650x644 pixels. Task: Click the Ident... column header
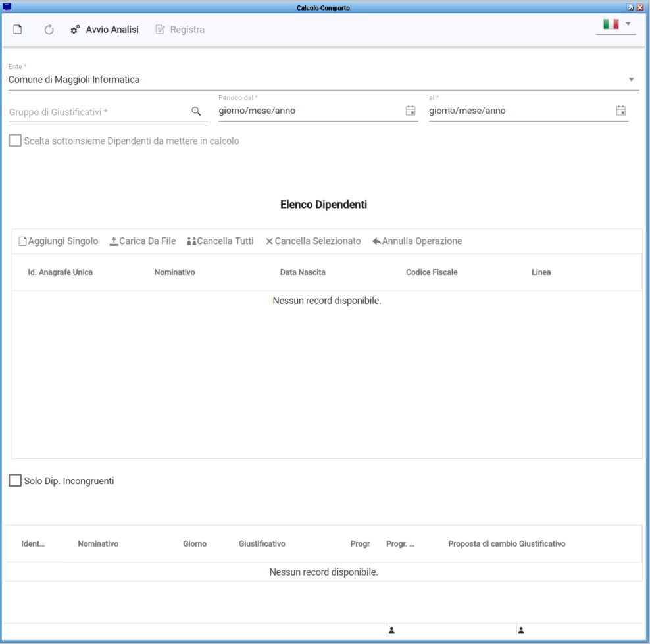pyautogui.click(x=33, y=544)
